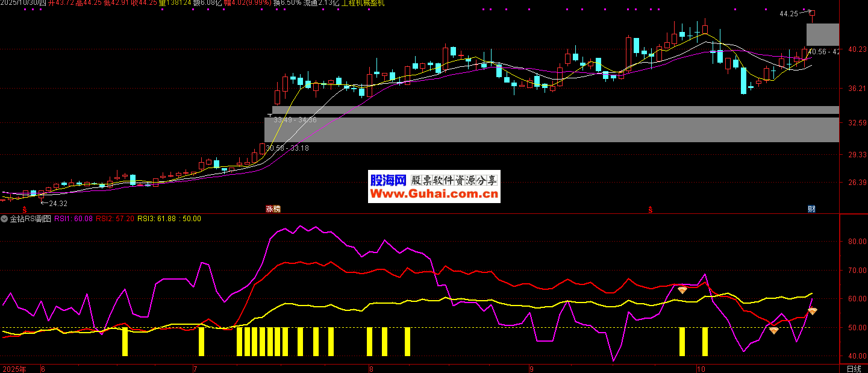Click the 33.49 - 34.36 gap zone label
This screenshot has width=868, height=373.
coord(295,121)
